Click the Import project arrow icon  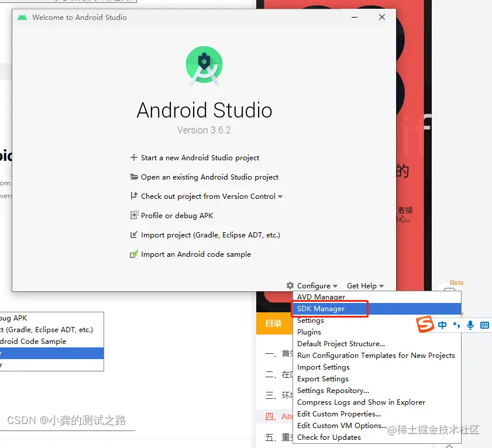pos(134,235)
